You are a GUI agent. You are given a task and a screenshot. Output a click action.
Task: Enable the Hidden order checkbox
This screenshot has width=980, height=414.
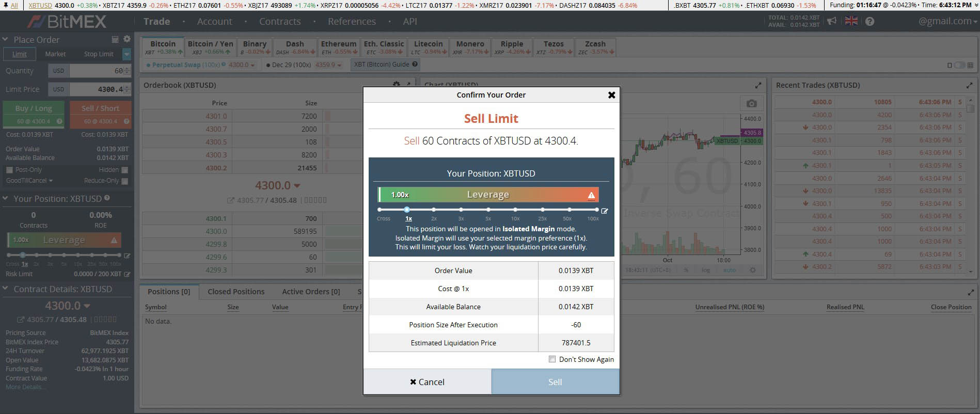click(124, 170)
